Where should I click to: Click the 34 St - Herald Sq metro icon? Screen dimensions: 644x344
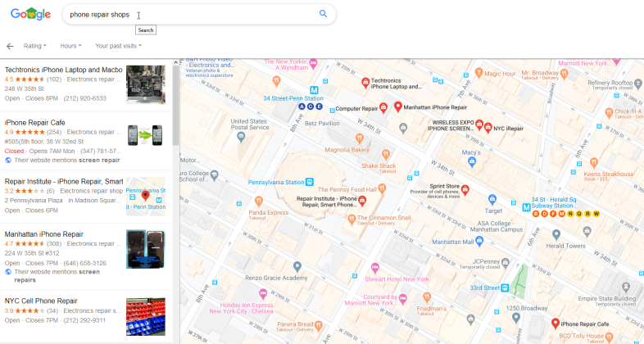tap(527, 207)
